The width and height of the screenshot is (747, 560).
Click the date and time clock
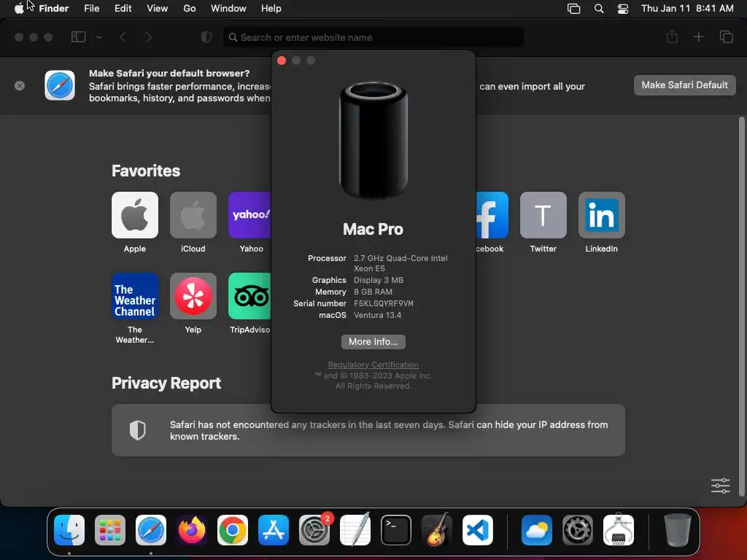click(687, 9)
